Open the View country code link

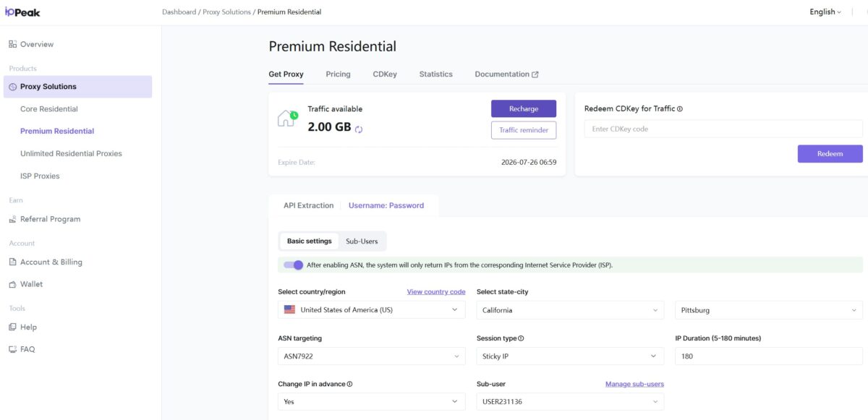(436, 292)
